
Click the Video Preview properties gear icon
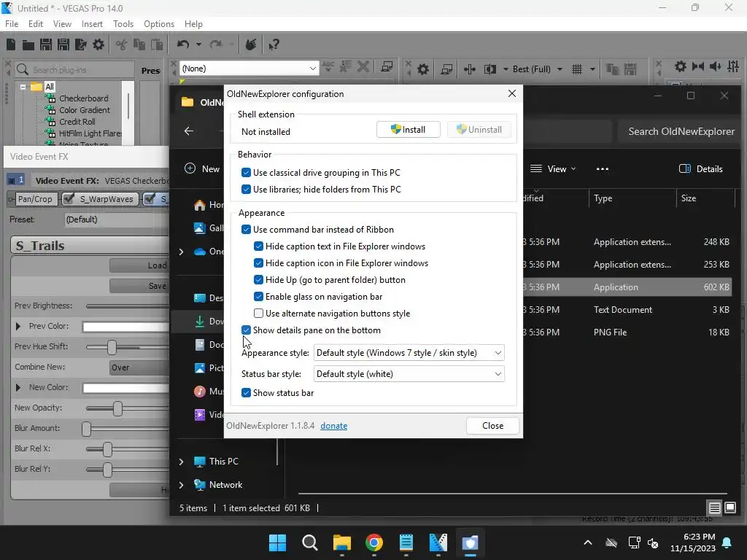click(x=423, y=69)
